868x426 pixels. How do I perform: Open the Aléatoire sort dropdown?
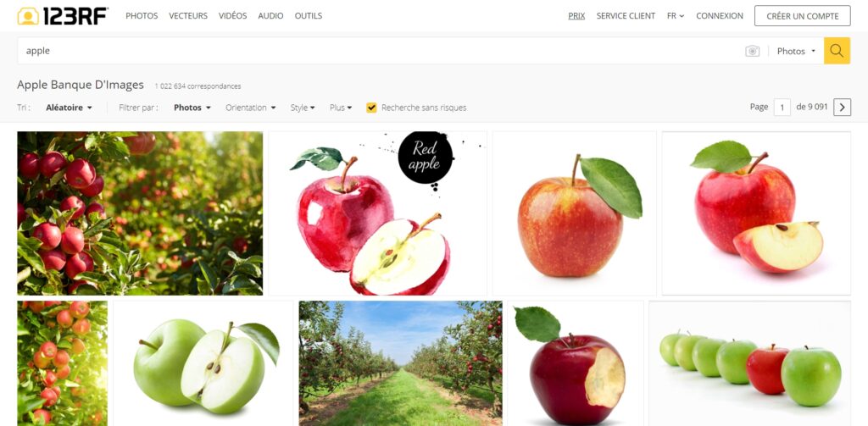70,108
